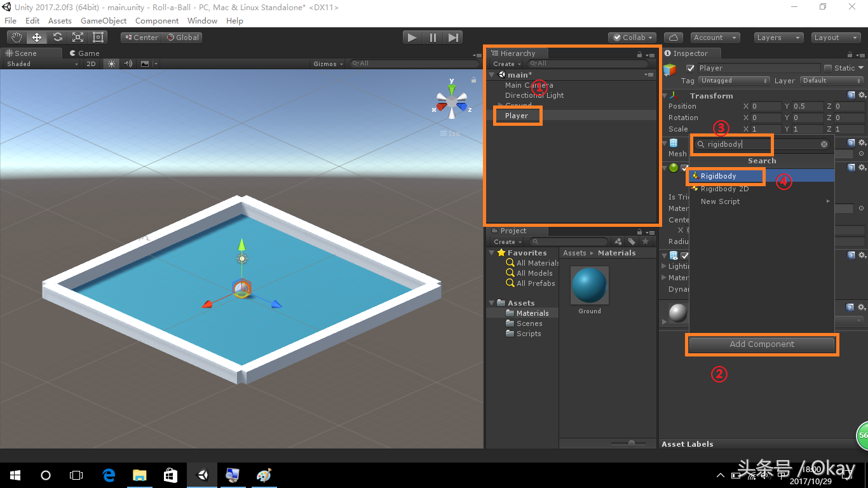Open the File menu
The width and height of the screenshot is (868, 488).
click(10, 21)
